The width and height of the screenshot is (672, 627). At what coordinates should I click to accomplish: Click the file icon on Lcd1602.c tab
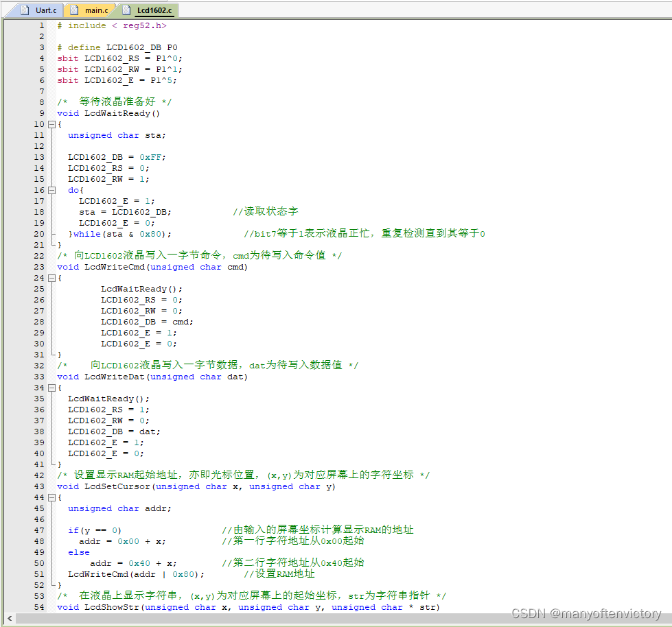pos(126,10)
